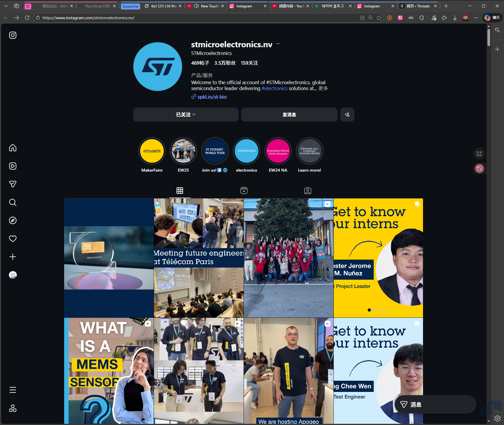Open the Also from Meta icon

(x=13, y=408)
